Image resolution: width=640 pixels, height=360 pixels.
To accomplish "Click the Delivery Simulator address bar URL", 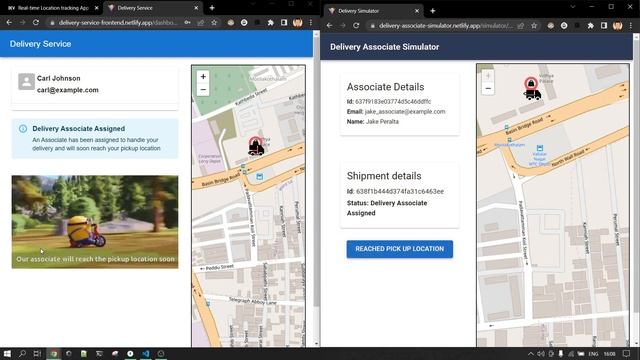I will [446, 26].
